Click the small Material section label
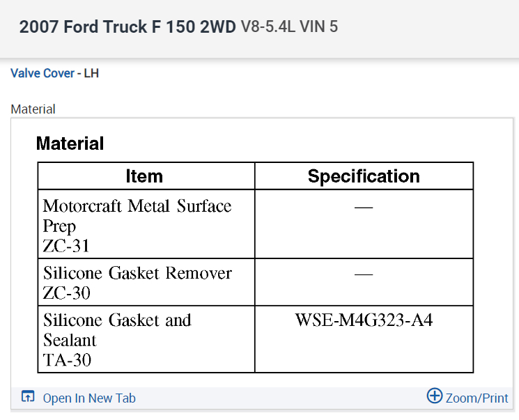The width and height of the screenshot is (519, 420). [x=33, y=109]
